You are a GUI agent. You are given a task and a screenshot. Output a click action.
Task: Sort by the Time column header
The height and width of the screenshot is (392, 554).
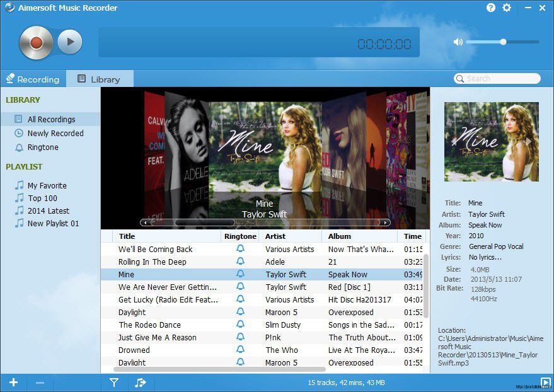[x=412, y=236]
